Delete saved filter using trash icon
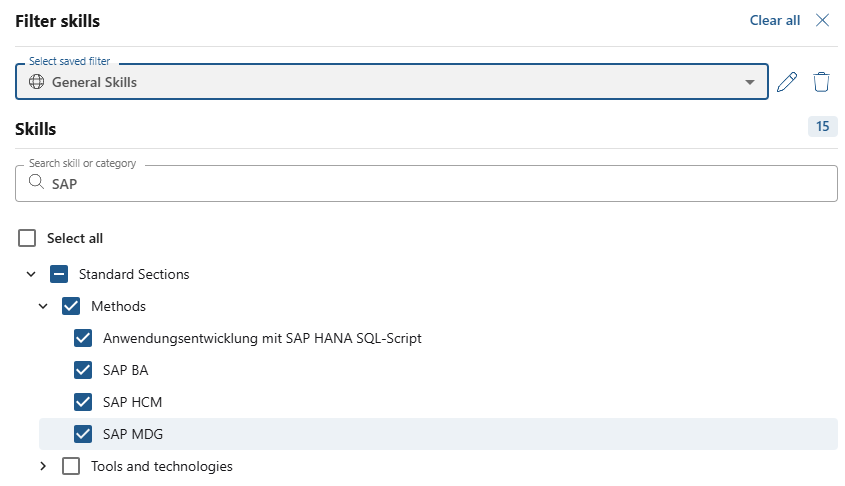Image resolution: width=845 pixels, height=486 pixels. point(821,82)
